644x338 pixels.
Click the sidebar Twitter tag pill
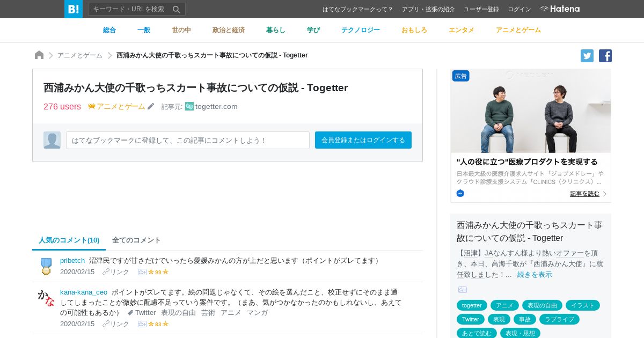click(471, 319)
